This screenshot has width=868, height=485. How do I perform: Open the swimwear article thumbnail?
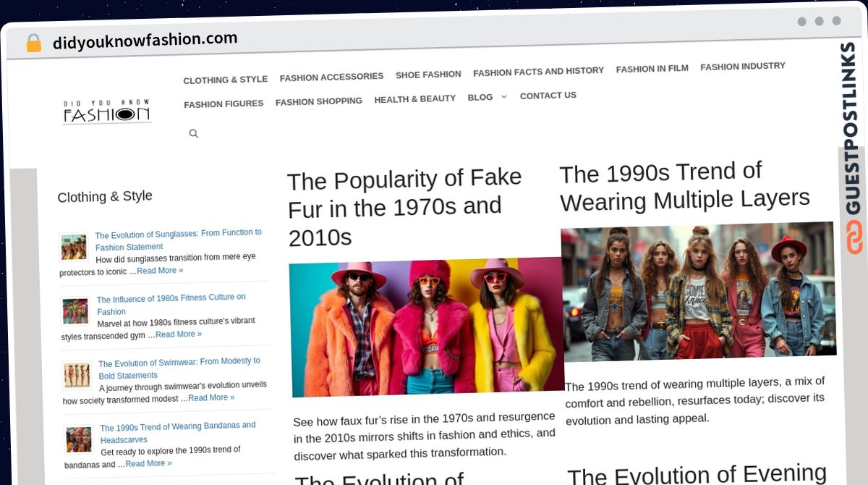click(77, 375)
